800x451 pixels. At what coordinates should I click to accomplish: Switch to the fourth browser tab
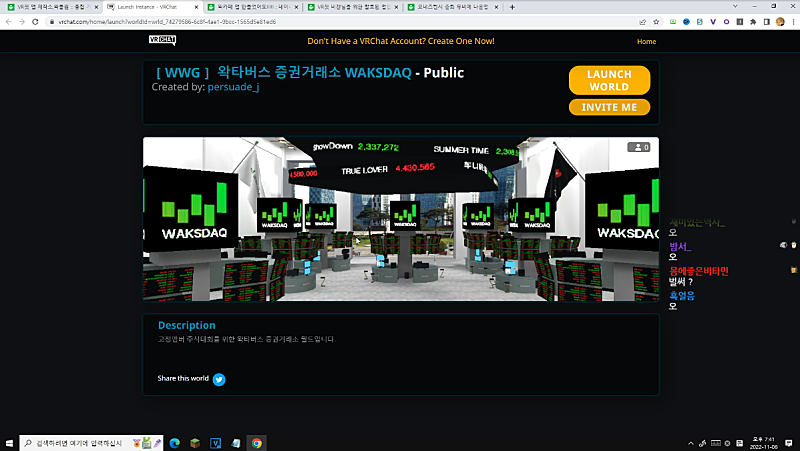tap(353, 7)
